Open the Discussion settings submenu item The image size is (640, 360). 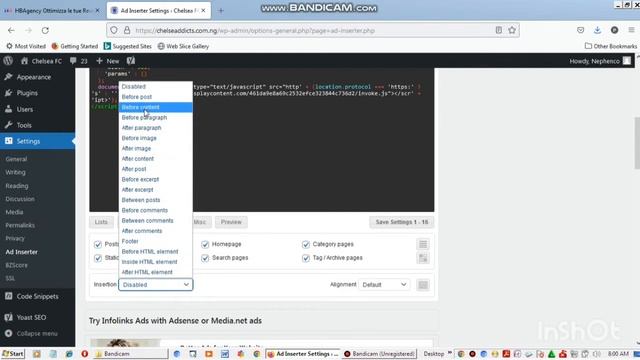pos(20,199)
